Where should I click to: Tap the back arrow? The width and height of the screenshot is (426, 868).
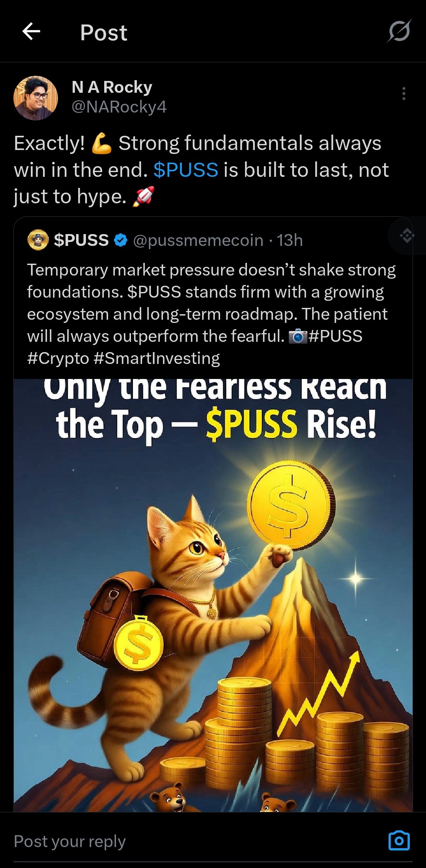tap(31, 32)
